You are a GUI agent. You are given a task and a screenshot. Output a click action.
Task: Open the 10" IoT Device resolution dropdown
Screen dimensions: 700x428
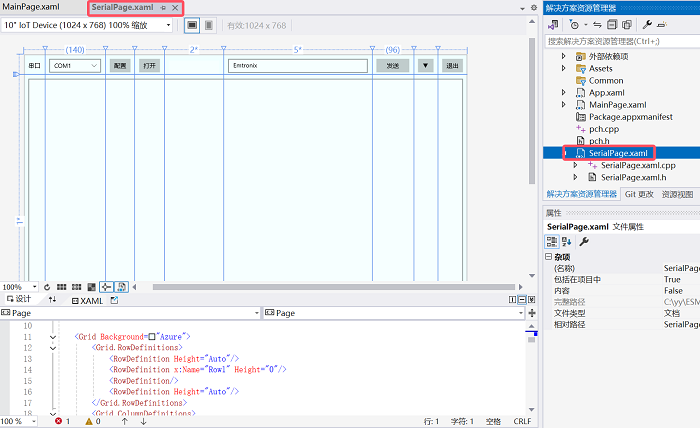tap(87, 25)
